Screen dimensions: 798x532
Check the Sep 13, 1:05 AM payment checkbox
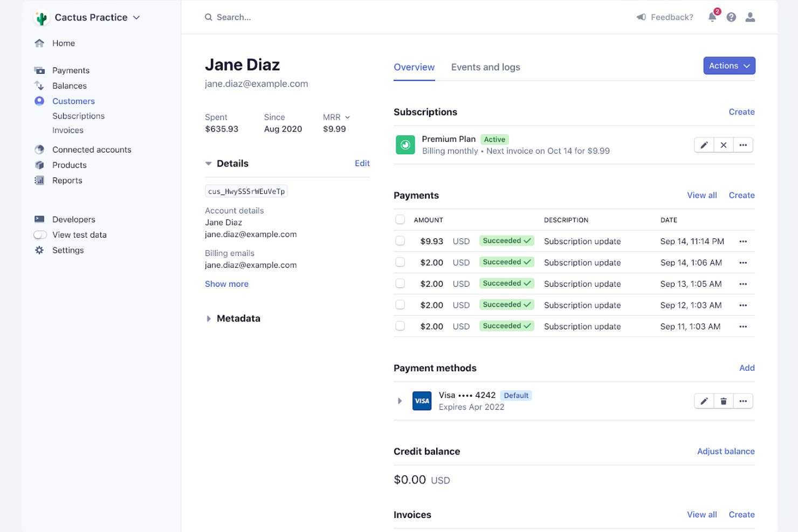click(400, 284)
